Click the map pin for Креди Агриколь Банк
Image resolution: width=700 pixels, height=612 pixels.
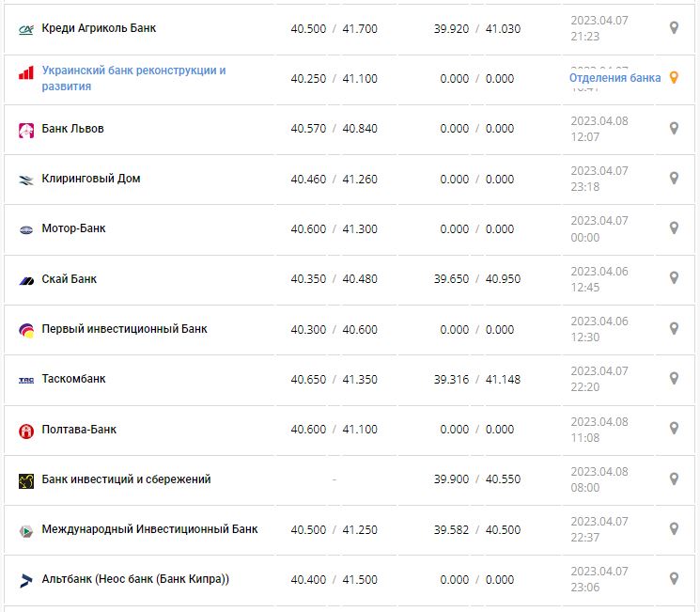click(674, 28)
